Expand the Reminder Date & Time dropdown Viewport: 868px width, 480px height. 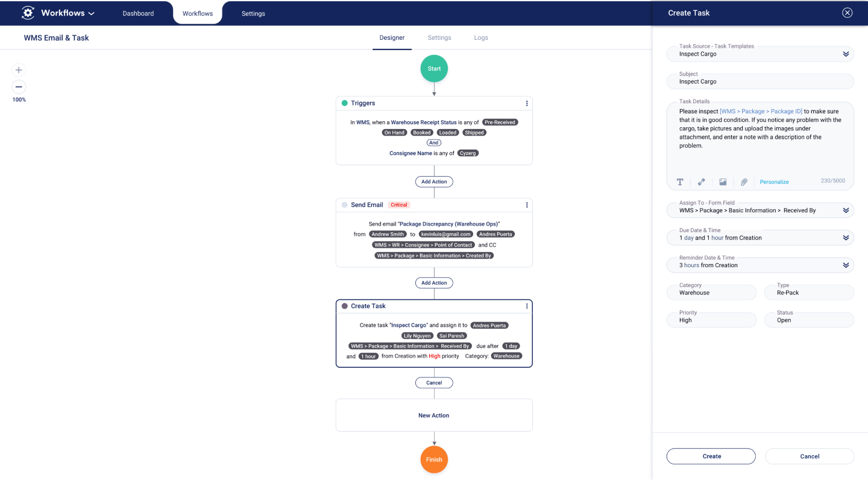[846, 265]
